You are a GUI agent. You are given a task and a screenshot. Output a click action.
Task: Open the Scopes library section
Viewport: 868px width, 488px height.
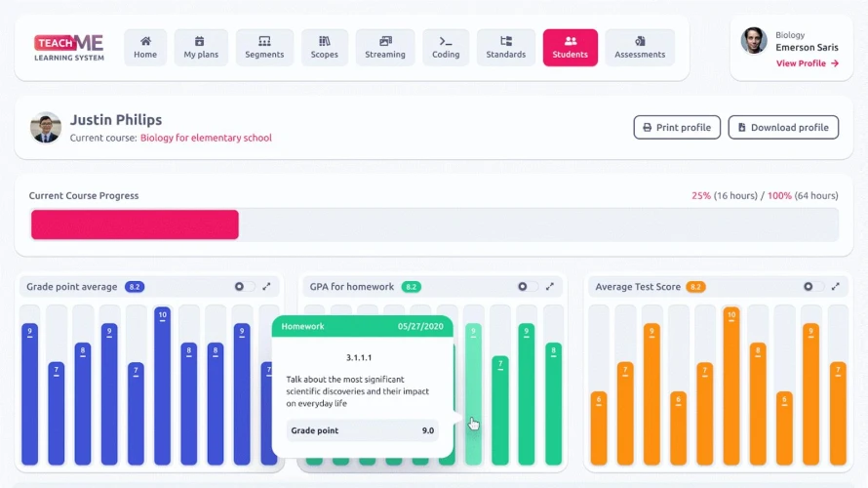click(x=325, y=48)
